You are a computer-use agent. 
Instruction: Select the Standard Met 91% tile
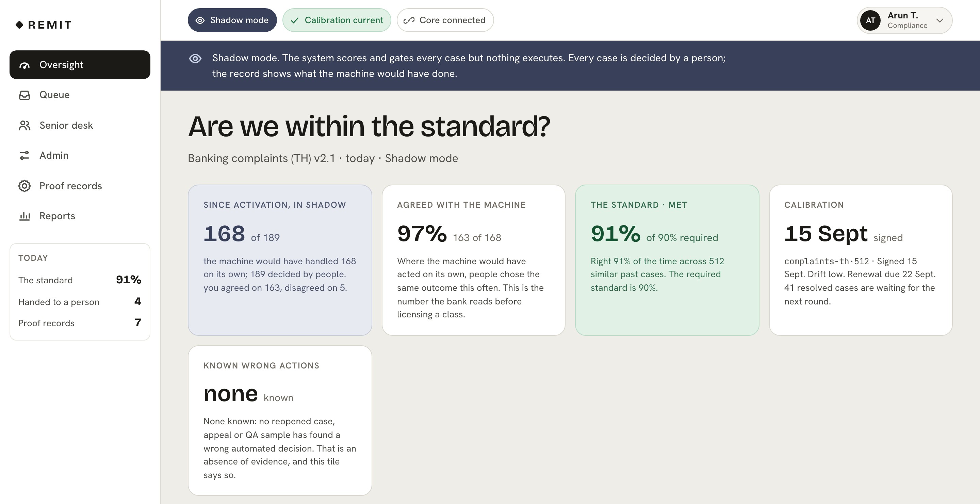pos(667,260)
